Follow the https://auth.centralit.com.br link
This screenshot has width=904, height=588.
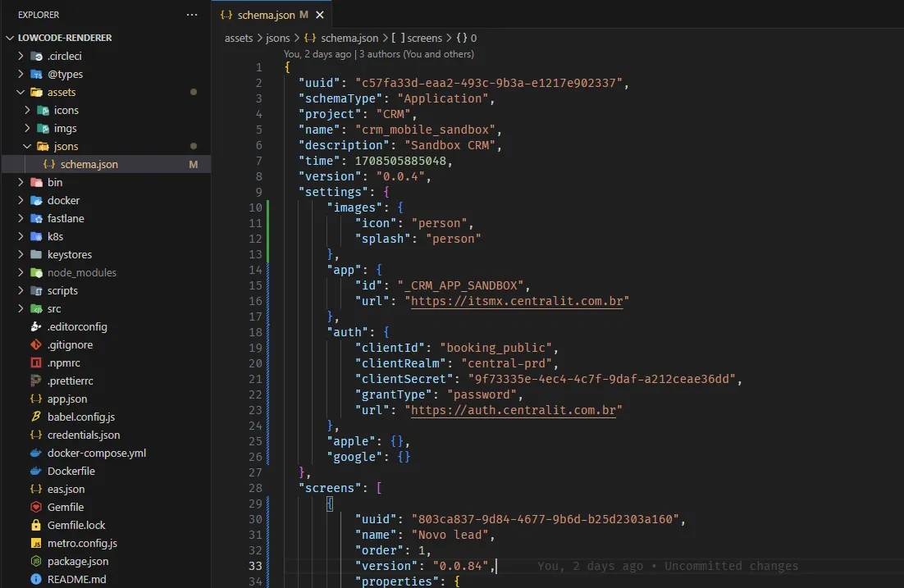(x=513, y=410)
